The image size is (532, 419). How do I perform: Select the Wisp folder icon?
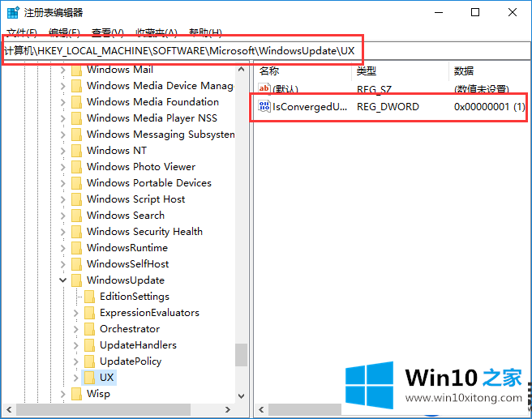tap(77, 394)
